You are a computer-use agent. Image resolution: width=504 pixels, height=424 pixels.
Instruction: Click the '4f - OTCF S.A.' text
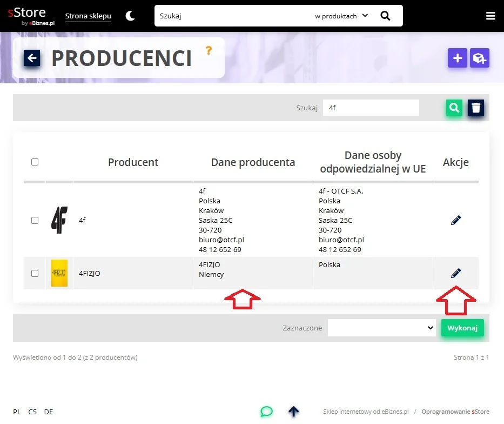(341, 191)
